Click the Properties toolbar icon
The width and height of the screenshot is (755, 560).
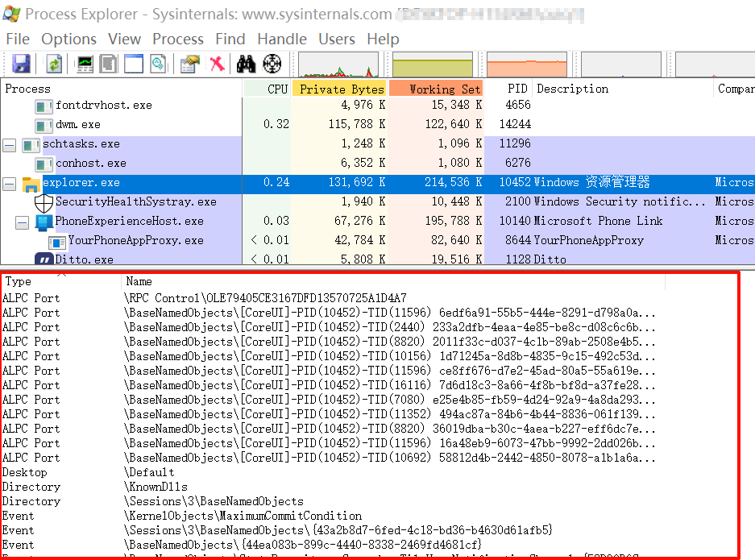(190, 64)
